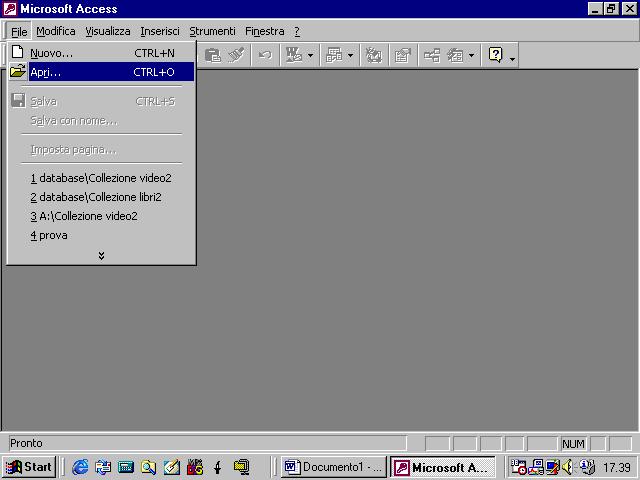
Task: Click the Office Links toolbar icon
Action: [293, 55]
